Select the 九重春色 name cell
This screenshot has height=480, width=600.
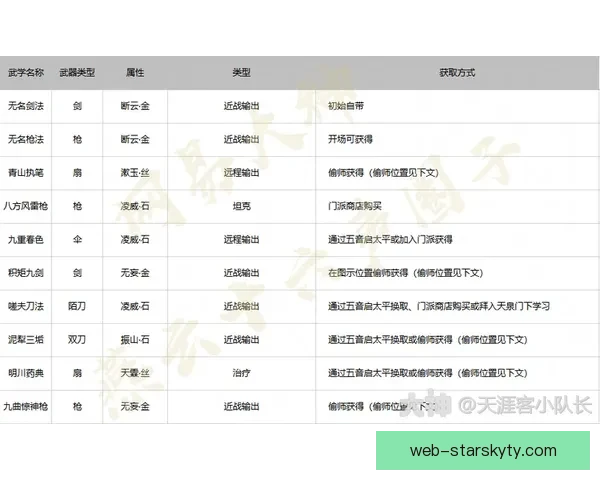(x=26, y=240)
